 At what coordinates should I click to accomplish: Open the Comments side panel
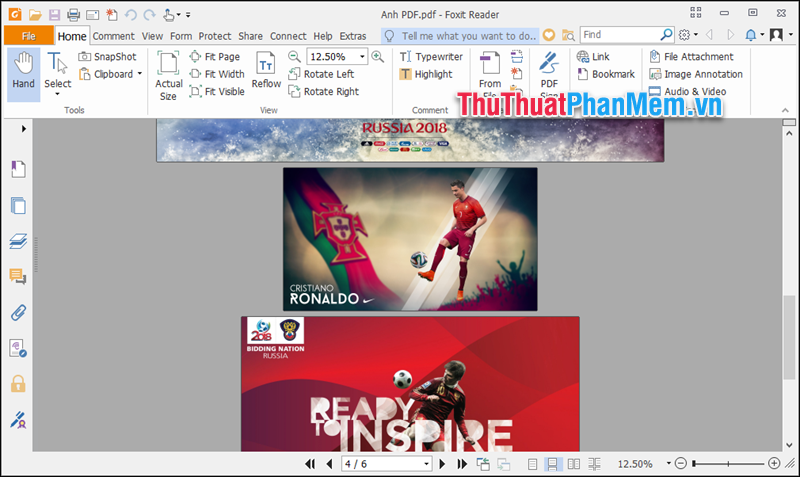pyautogui.click(x=18, y=277)
